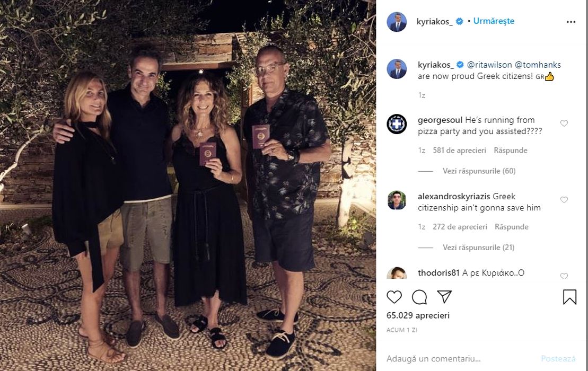Share the post via paper plane icon

coord(444,296)
